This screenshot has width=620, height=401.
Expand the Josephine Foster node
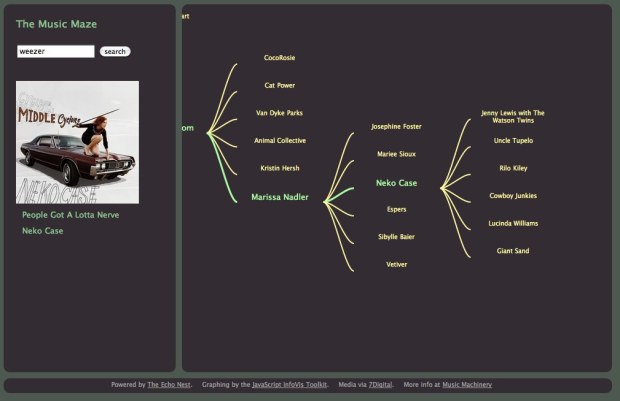(396, 127)
